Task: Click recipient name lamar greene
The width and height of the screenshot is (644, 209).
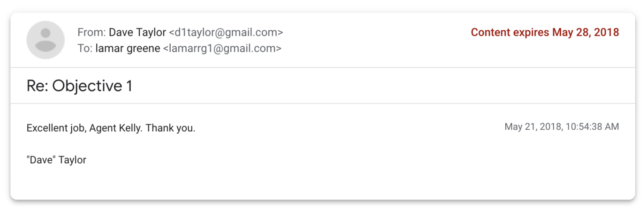Action: 128,48
